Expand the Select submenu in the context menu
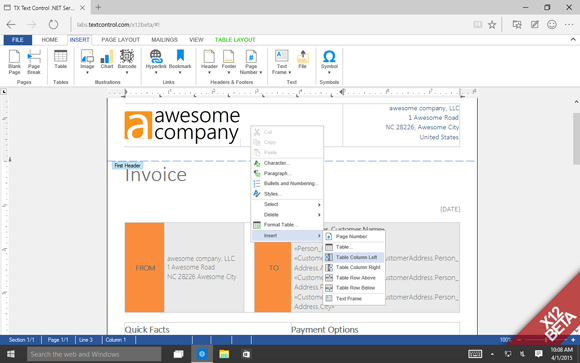 coord(287,204)
